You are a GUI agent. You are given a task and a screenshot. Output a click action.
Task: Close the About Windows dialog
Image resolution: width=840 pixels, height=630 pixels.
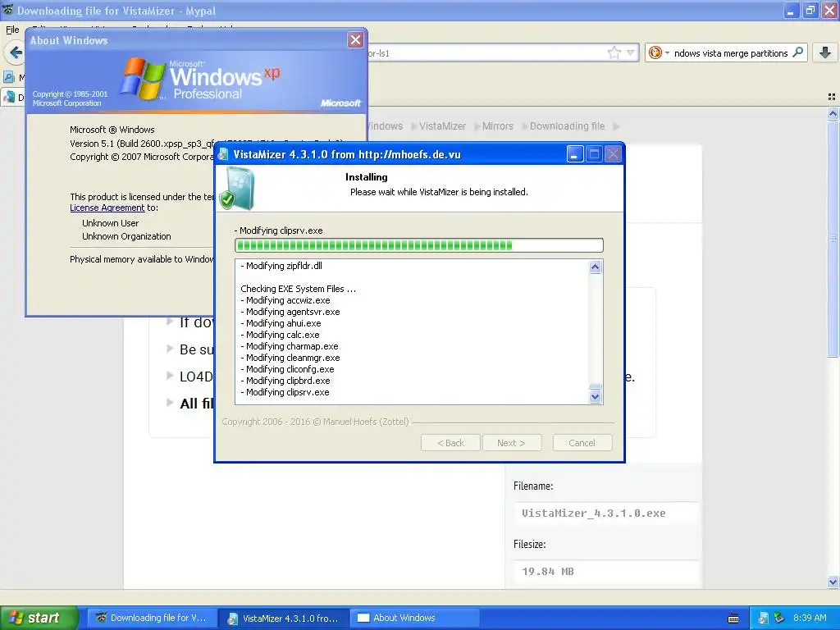(x=355, y=39)
